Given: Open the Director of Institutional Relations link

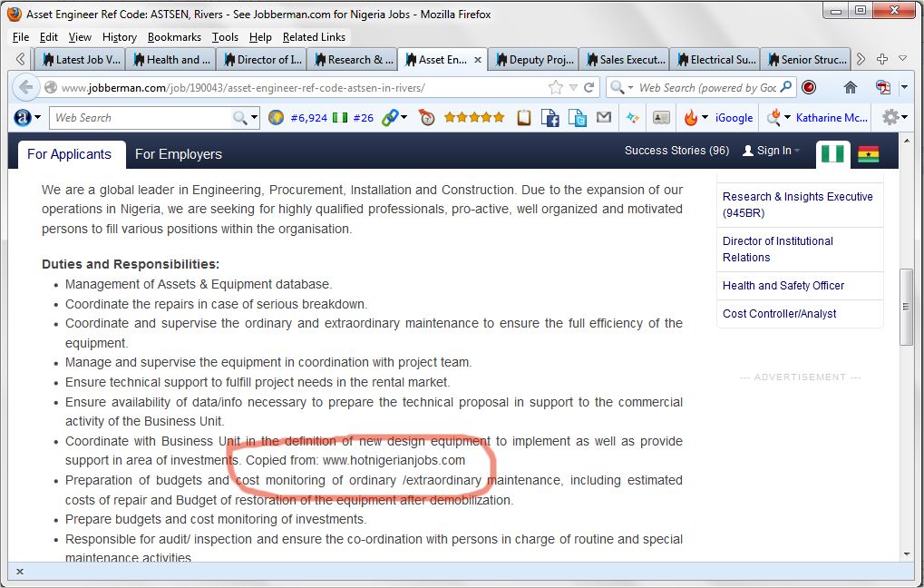Looking at the screenshot, I should pyautogui.click(x=778, y=250).
